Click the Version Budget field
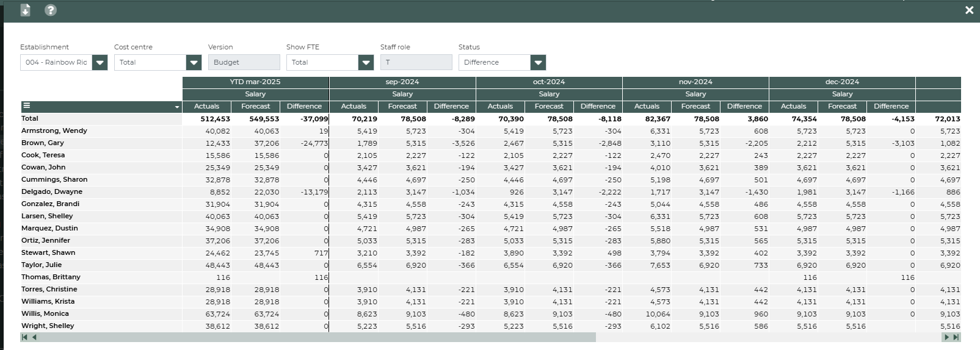Image resolution: width=980 pixels, height=350 pixels. 244,62
